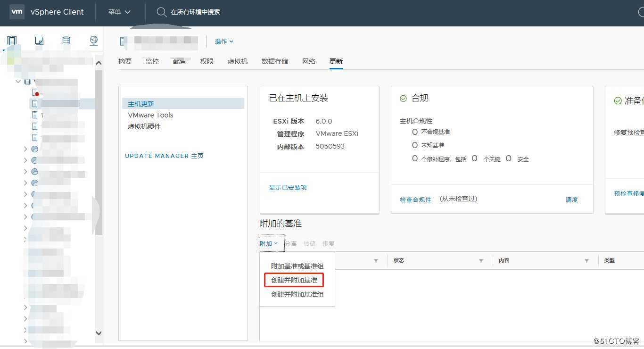Click the green check icon beside 合规
This screenshot has height=349, width=644.
(x=403, y=99)
